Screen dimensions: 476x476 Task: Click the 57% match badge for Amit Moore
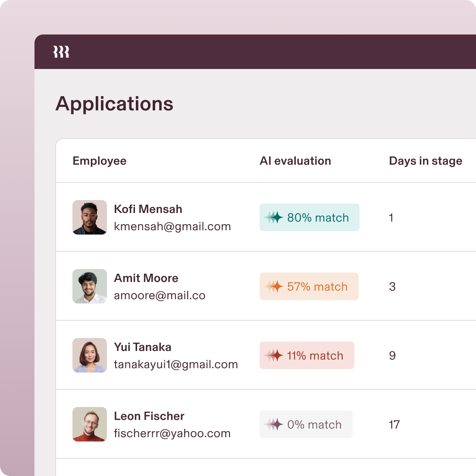309,286
